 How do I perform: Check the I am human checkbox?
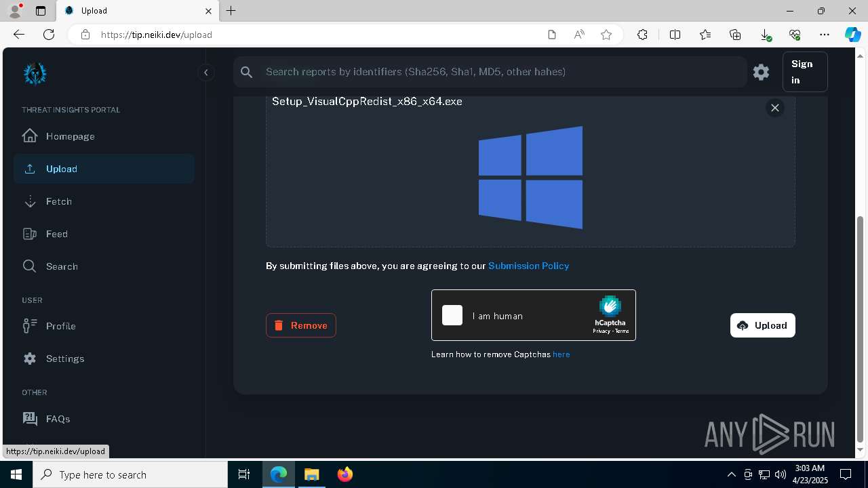point(452,315)
